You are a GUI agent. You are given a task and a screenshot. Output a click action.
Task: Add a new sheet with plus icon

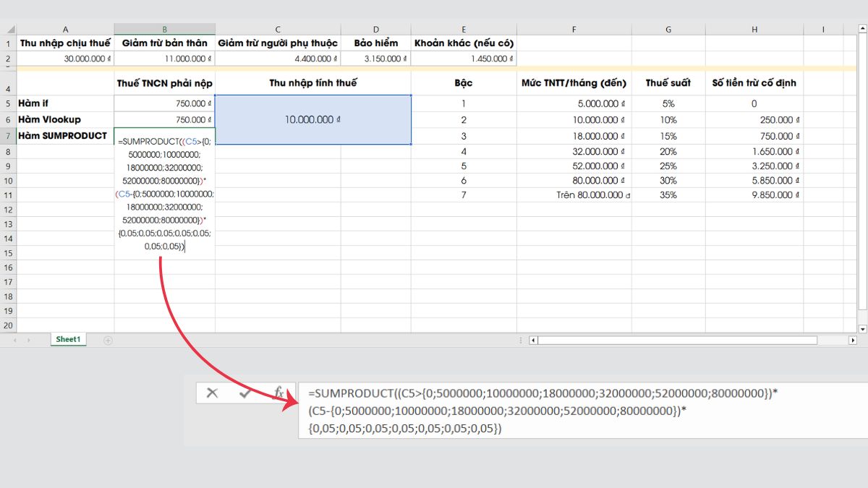108,340
